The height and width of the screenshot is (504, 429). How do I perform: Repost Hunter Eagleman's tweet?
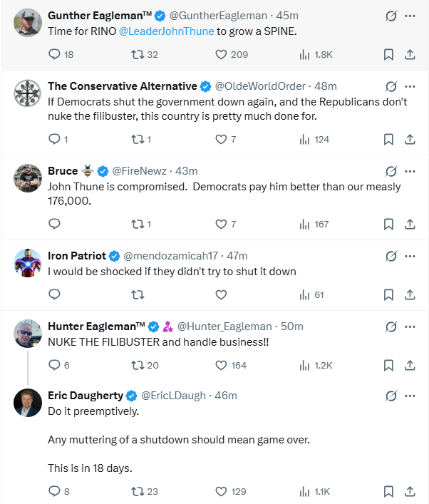click(138, 365)
